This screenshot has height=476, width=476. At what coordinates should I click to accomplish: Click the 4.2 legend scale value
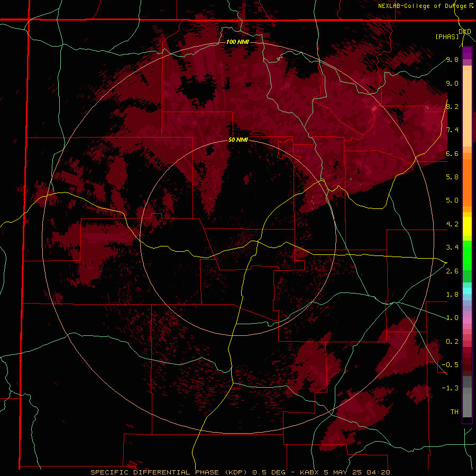[x=452, y=224]
